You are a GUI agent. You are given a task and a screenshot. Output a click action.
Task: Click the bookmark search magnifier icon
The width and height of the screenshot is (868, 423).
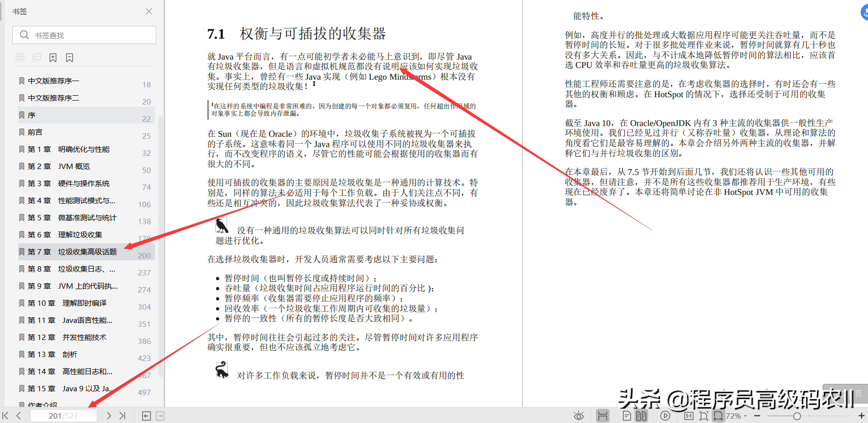(x=24, y=35)
